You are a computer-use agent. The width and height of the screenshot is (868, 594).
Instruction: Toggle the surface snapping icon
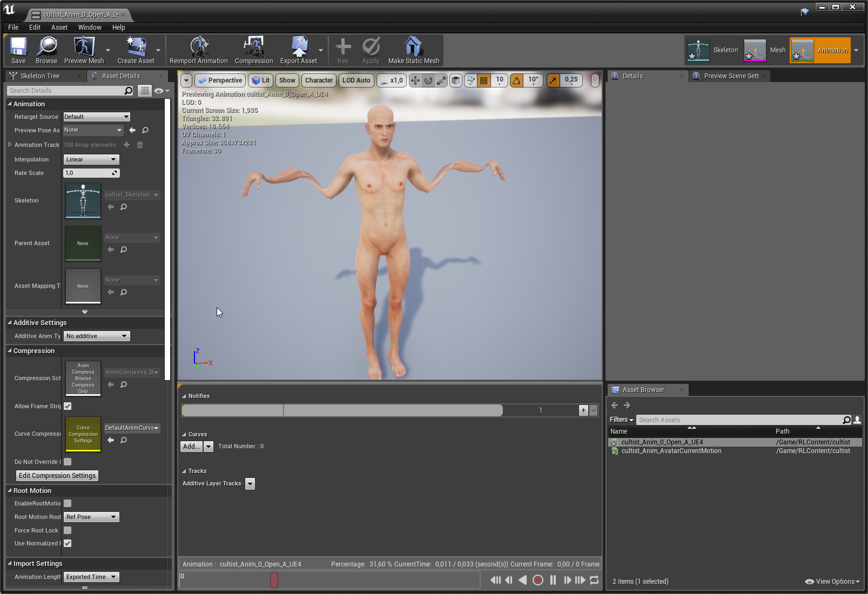click(x=471, y=80)
